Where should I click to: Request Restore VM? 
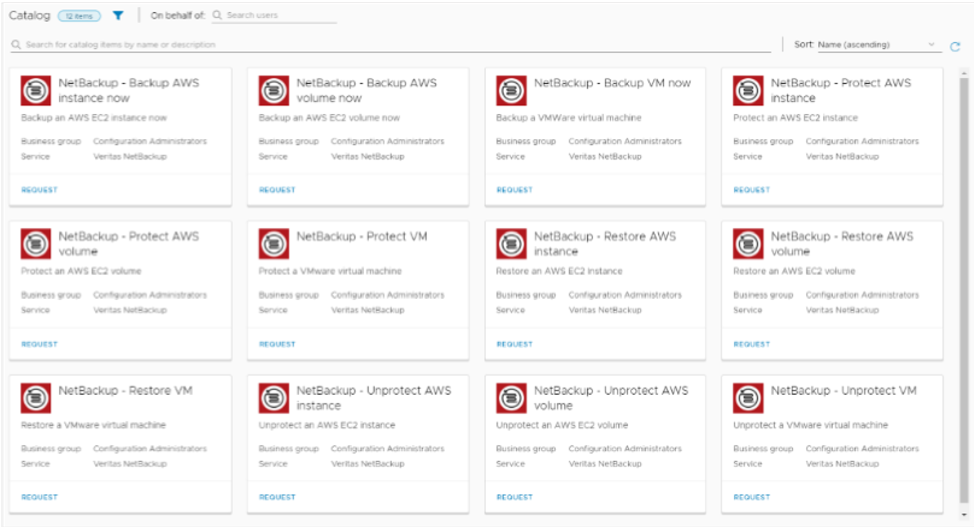[x=39, y=497]
